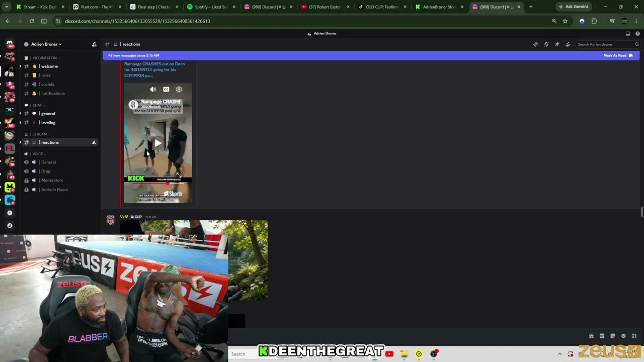Open YouTube from the Windows taskbar
644x362 pixels.
coord(389,354)
